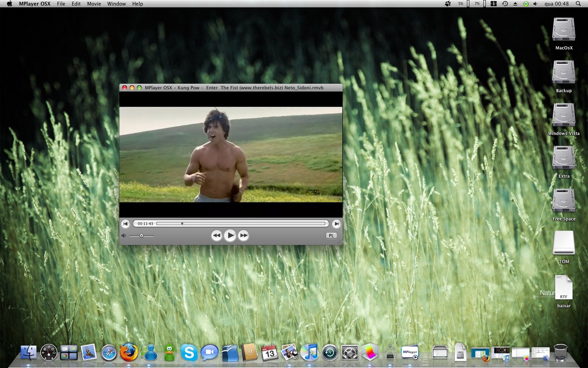Open Skype from the dock
Screen dimensions: 588x368
pyautogui.click(x=189, y=353)
